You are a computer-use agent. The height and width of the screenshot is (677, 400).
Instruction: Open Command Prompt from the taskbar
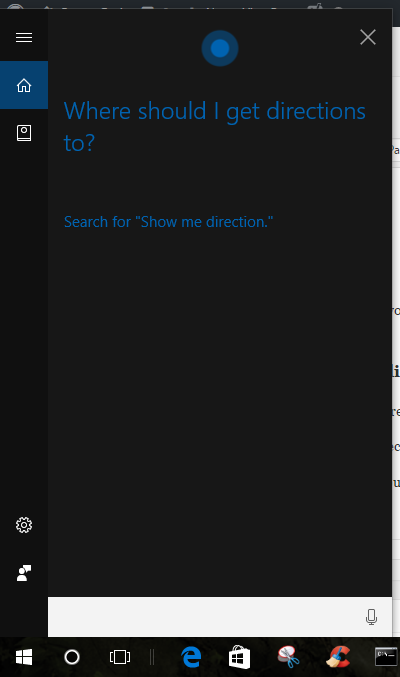tap(386, 657)
